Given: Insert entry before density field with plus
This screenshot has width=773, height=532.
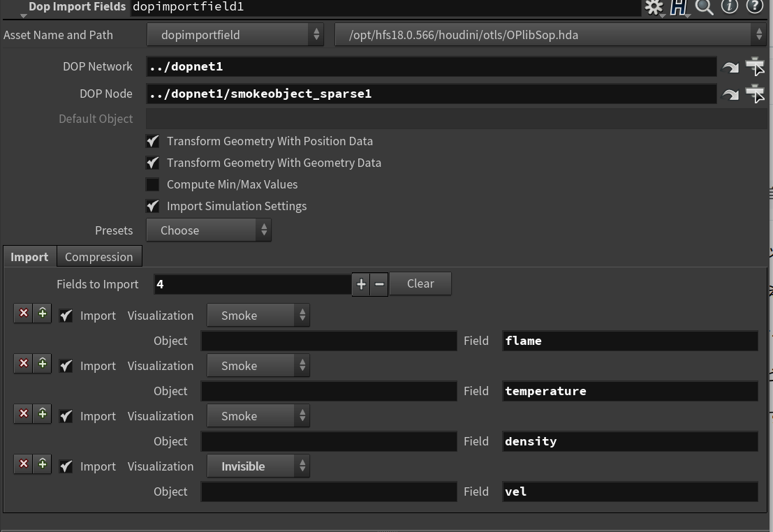Looking at the screenshot, I should pyautogui.click(x=43, y=414).
